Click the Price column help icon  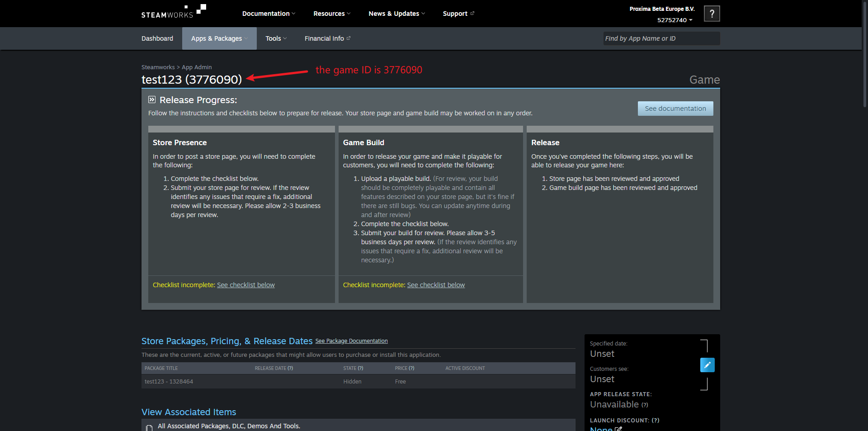click(x=411, y=368)
